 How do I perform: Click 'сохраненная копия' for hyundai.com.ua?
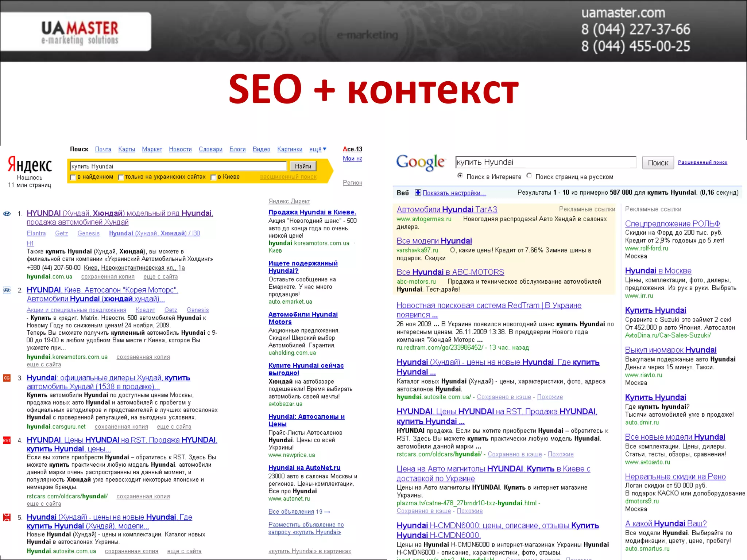pyautogui.click(x=108, y=277)
